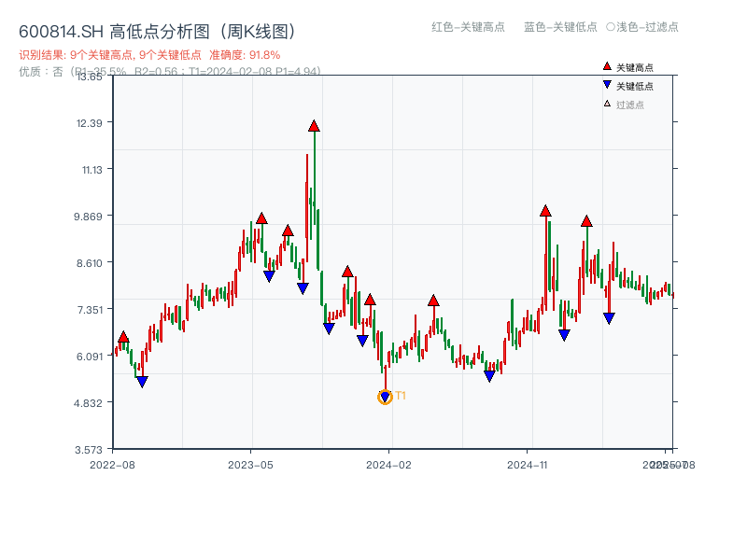This screenshot has height=560, width=747.
Task: Click the orange circled T1 marker
Action: pos(385,397)
